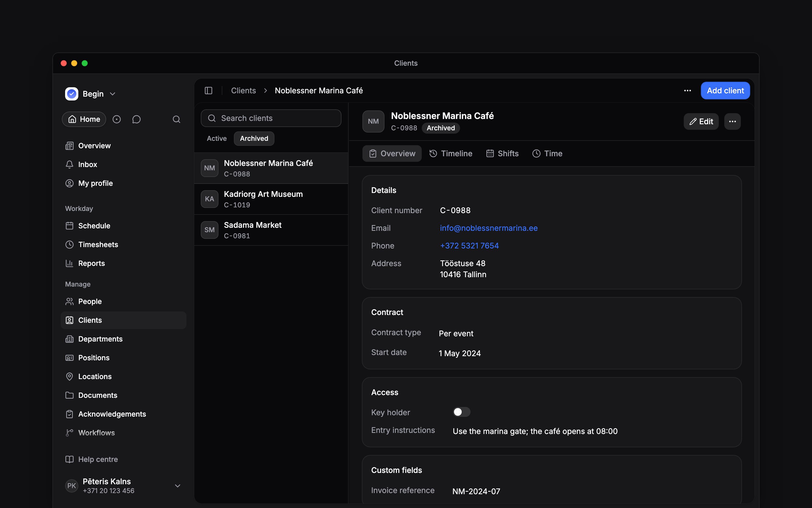Open Locations in Manage
812x508 pixels.
click(124, 377)
